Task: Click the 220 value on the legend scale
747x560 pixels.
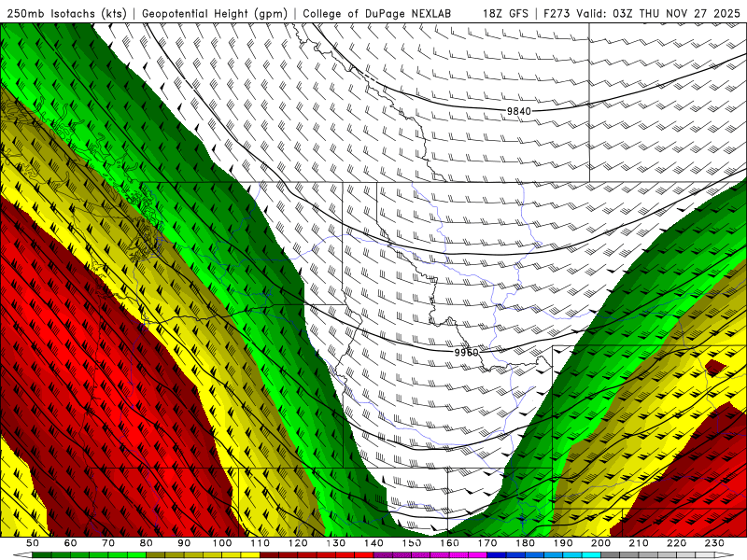Action: pyautogui.click(x=676, y=543)
